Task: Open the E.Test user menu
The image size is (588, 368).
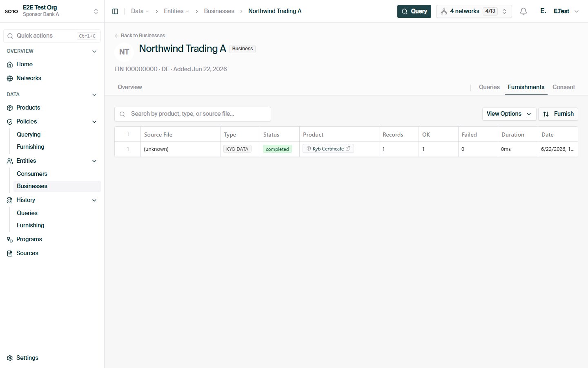Action: tap(559, 11)
